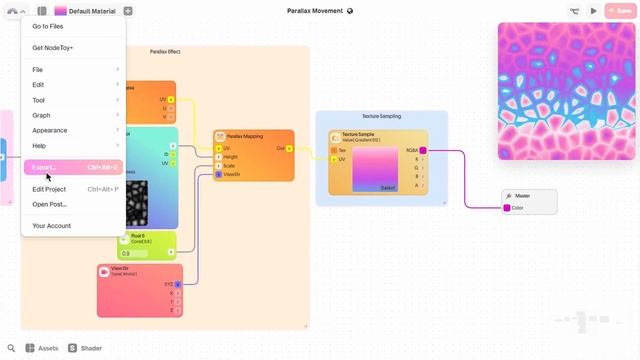The image size is (640, 360).
Task: Select Edit Project menu entry
Action: 73,189
